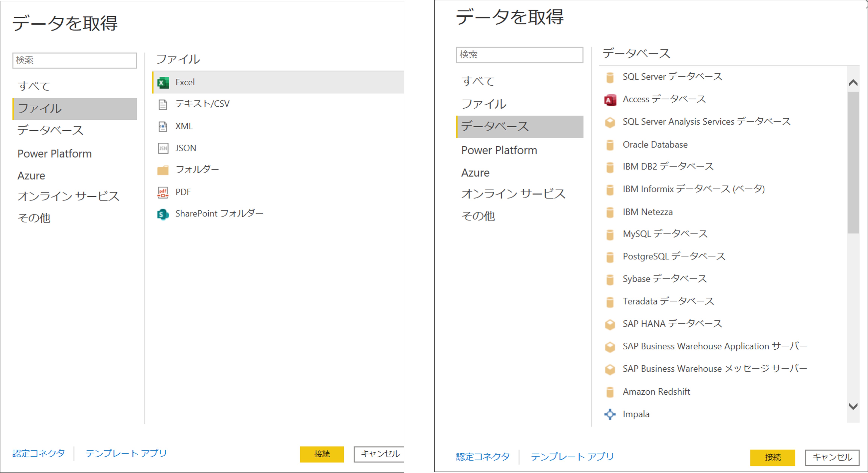Select the XML file icon
868x473 pixels.
(163, 127)
